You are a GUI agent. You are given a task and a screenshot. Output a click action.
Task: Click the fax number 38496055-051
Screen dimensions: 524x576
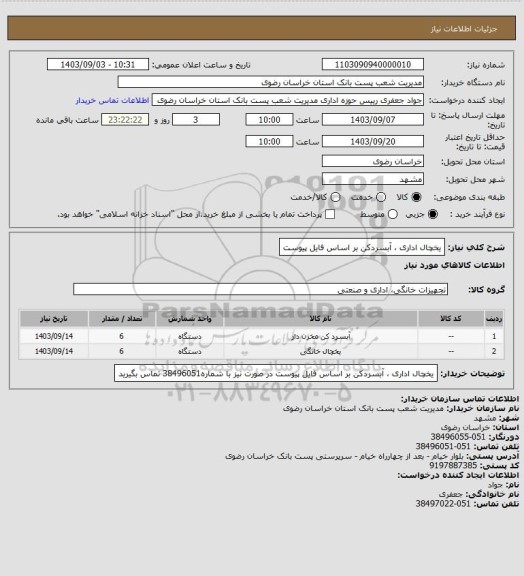point(458,437)
